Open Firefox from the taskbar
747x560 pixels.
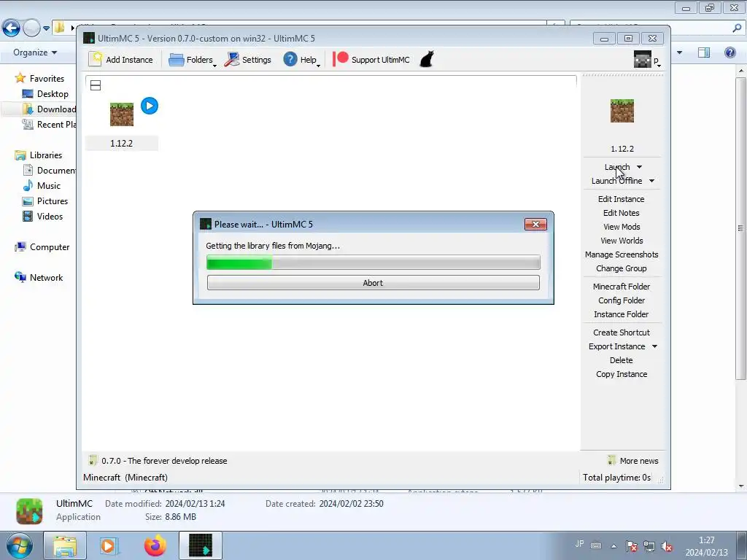[x=155, y=545]
